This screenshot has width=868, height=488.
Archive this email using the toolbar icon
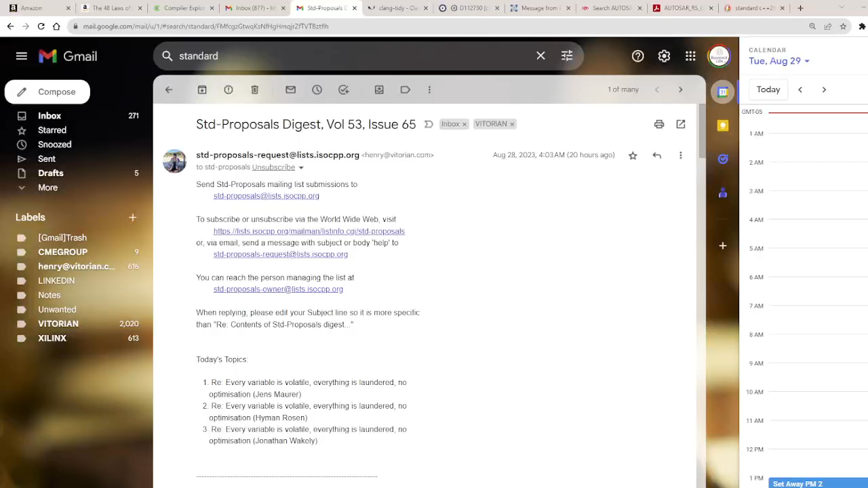pyautogui.click(x=202, y=89)
